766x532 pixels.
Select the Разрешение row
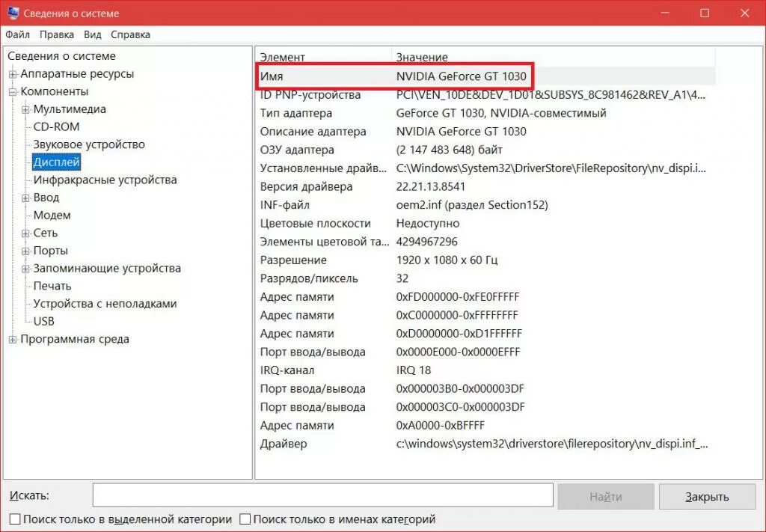pos(486,260)
